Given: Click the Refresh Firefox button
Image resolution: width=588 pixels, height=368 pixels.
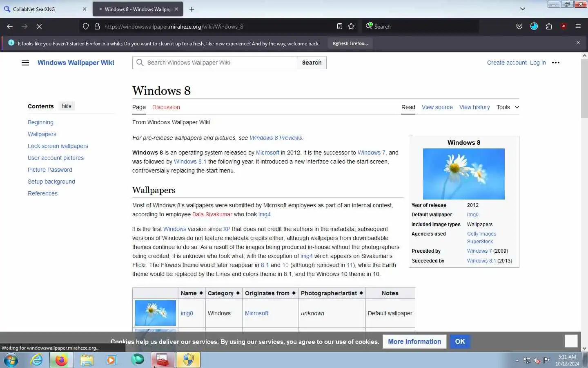Looking at the screenshot, I should tap(350, 43).
